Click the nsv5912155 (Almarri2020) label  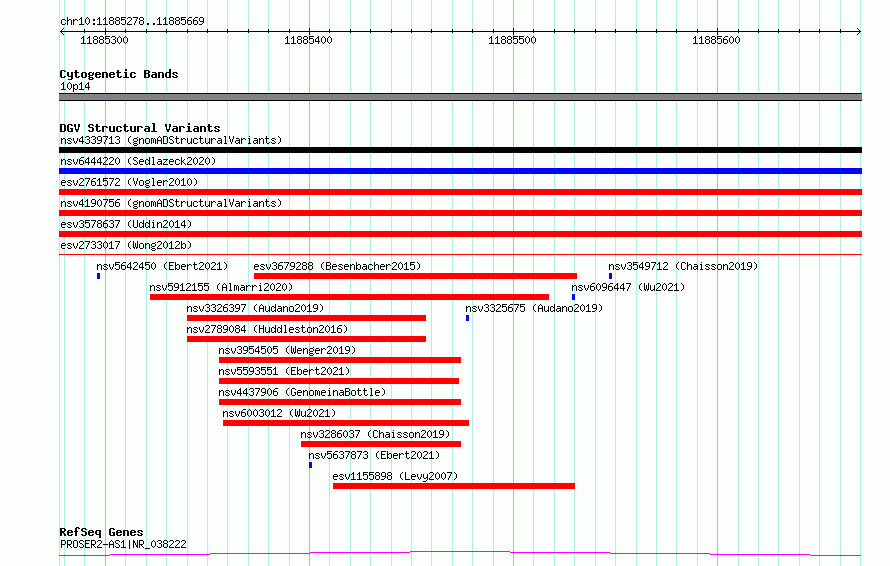tap(221, 287)
